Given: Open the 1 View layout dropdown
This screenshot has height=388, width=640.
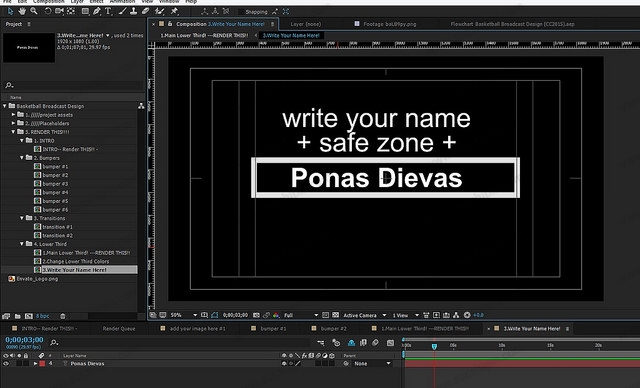Looking at the screenshot, I should [x=406, y=315].
